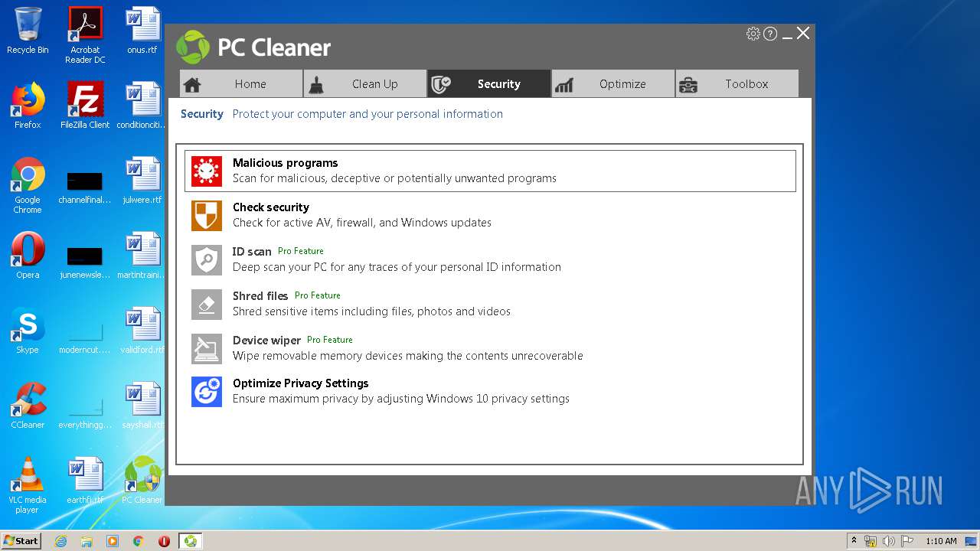Select julwere.rtf desktop file
Screen dimensions: 980x551
point(142,181)
